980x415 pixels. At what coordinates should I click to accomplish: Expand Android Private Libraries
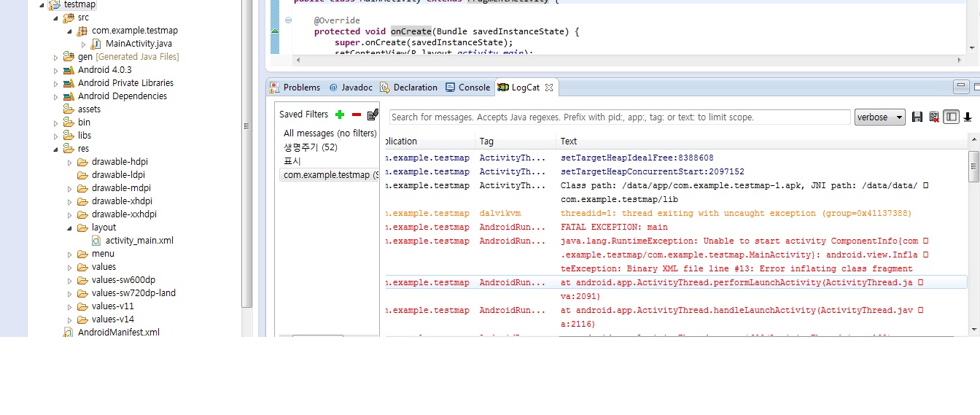coord(55,83)
